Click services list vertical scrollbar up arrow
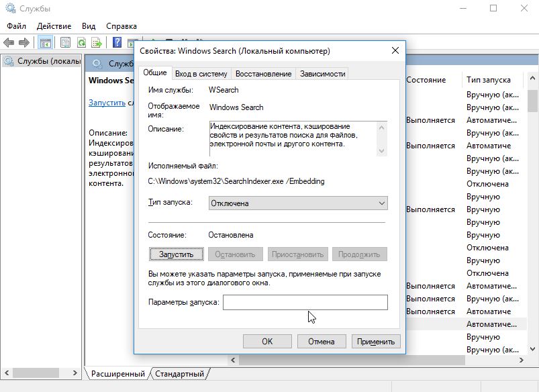Viewport: 539px width, 392px height. pos(532,79)
